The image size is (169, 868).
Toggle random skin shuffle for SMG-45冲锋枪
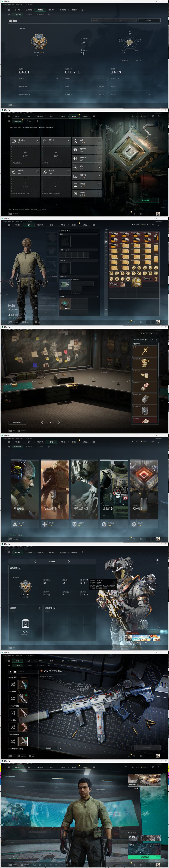tap(13, 741)
